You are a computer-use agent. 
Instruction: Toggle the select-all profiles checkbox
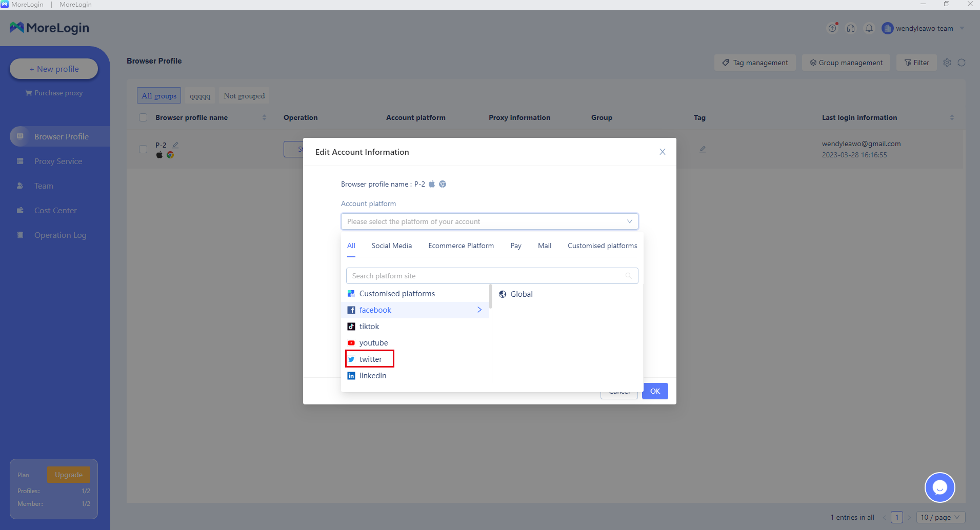tap(143, 117)
